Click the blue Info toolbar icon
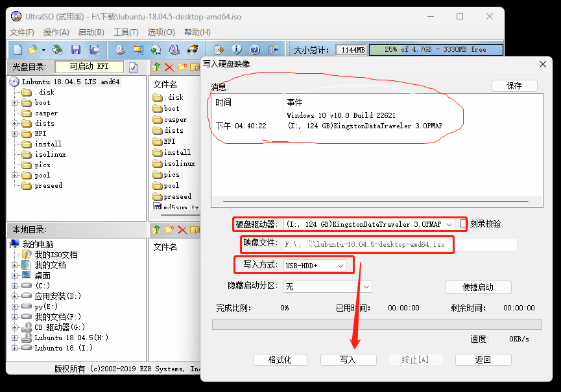Image resolution: width=561 pixels, height=392 pixels. click(237, 50)
